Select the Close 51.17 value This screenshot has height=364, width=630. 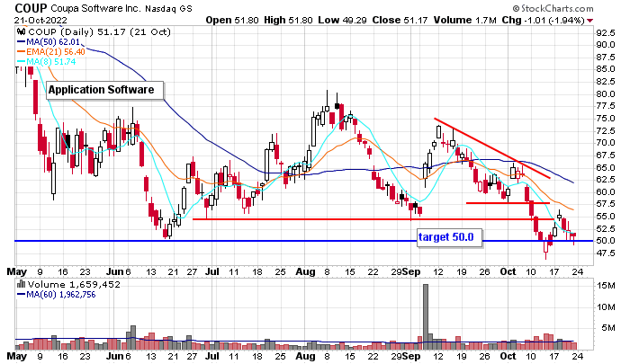coord(400,20)
